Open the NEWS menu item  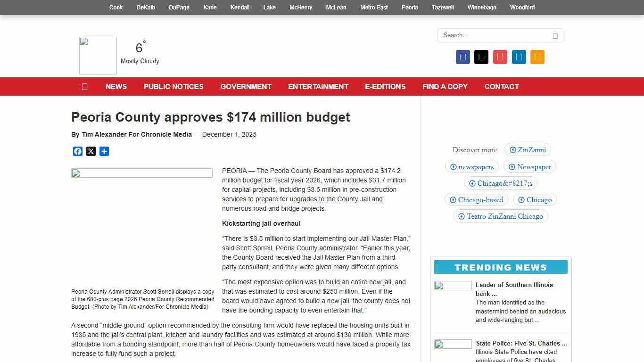(116, 86)
